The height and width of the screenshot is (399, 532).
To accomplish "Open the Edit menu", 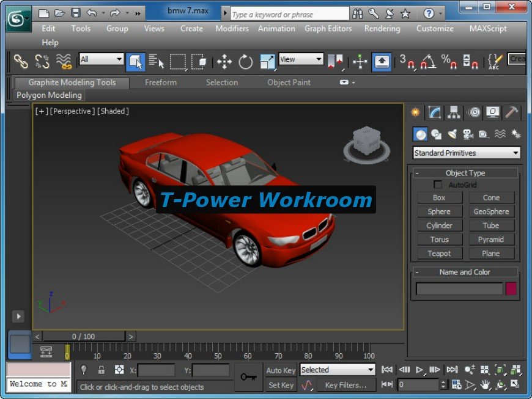I will click(x=48, y=29).
